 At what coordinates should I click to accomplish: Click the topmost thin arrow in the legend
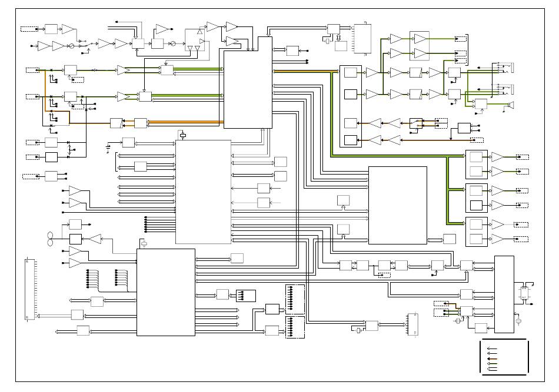click(x=492, y=349)
